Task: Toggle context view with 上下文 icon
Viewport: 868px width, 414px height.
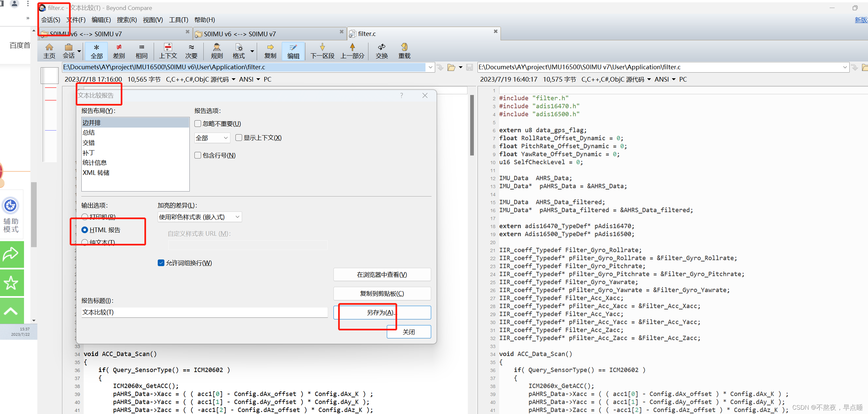Action: coord(168,51)
